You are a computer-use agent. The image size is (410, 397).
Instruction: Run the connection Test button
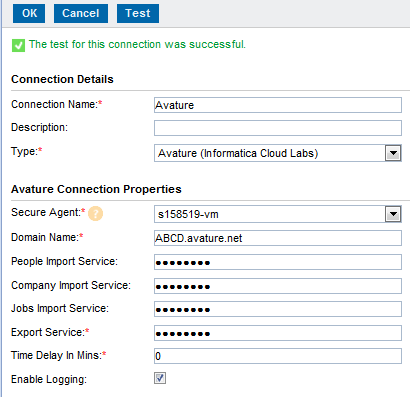coord(138,13)
